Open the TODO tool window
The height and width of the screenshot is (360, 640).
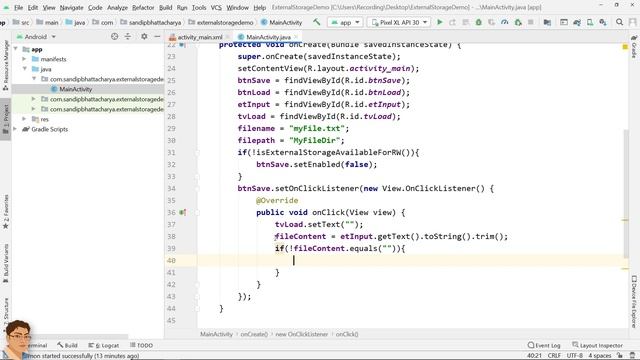pyautogui.click(x=141, y=345)
